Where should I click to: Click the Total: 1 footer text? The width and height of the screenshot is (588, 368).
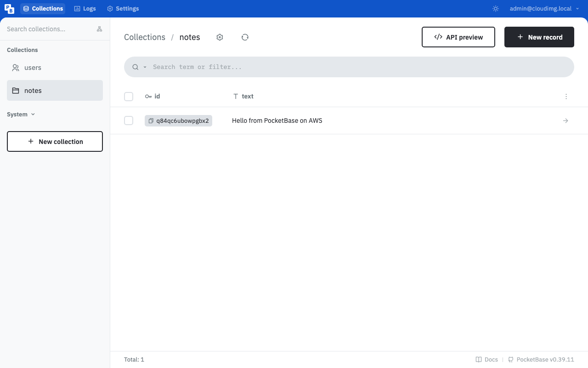(134, 360)
